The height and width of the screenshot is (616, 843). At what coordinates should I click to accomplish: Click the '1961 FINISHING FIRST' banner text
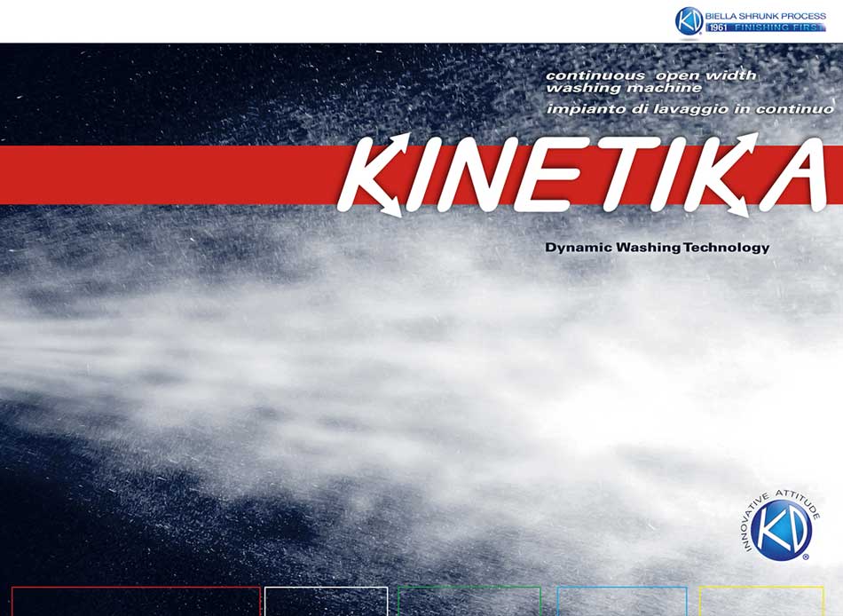click(766, 28)
